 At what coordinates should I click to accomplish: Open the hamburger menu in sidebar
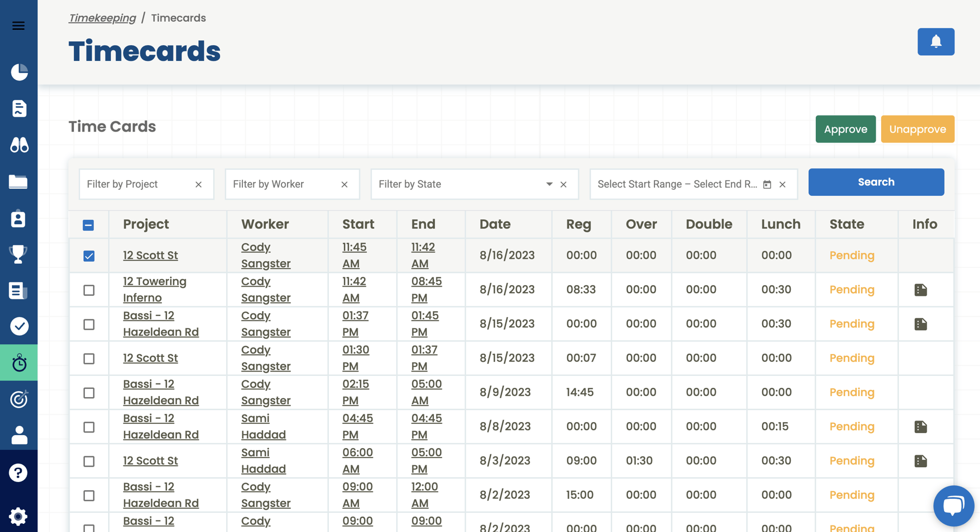[x=18, y=26]
